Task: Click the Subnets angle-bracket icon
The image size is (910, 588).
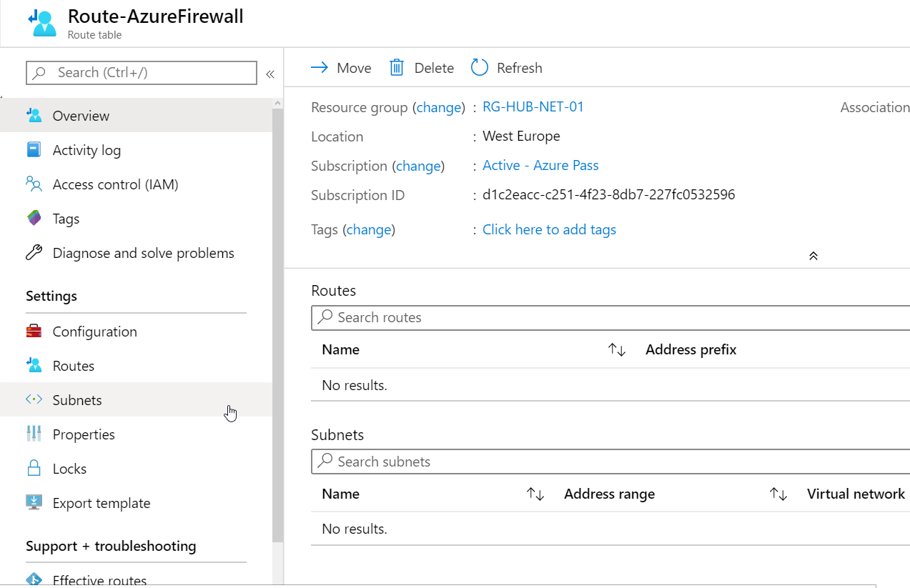Action: (x=34, y=399)
